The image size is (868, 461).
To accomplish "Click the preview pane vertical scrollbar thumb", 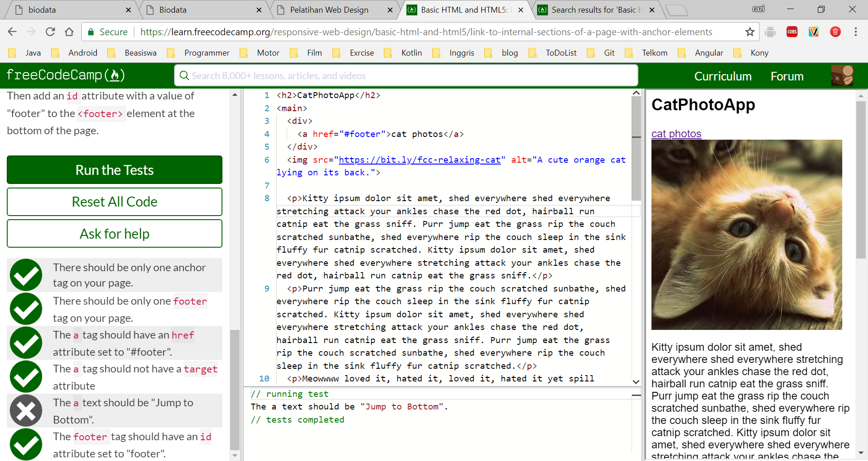I will point(861,181).
